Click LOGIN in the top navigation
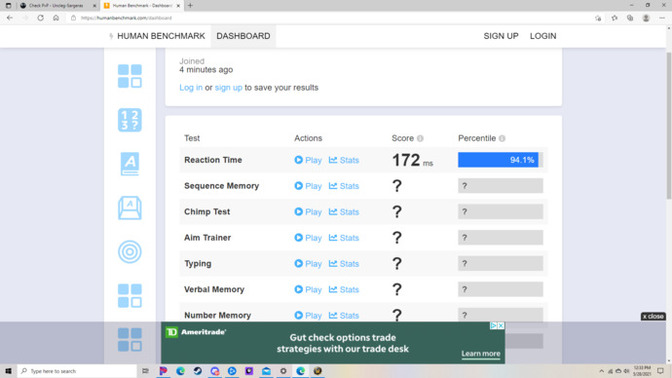 pos(543,36)
